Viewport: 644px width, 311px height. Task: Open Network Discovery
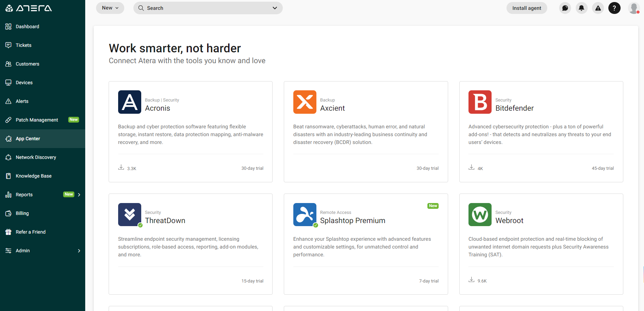42,157
